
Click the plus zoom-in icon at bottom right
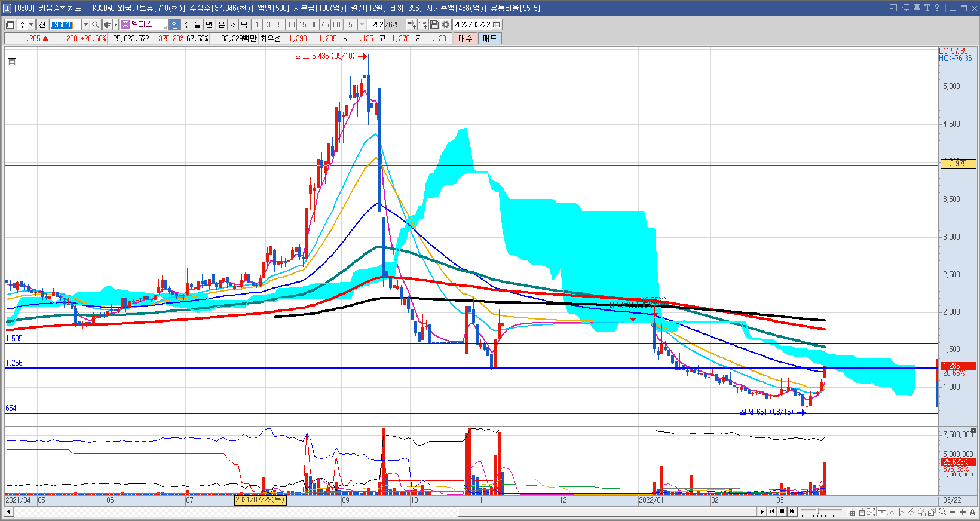click(963, 512)
